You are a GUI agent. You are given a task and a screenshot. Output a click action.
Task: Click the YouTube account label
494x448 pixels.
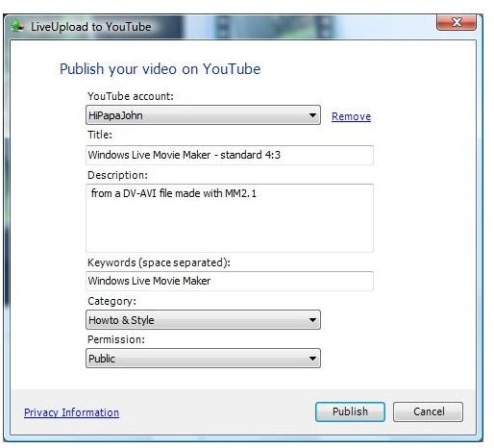click(131, 96)
